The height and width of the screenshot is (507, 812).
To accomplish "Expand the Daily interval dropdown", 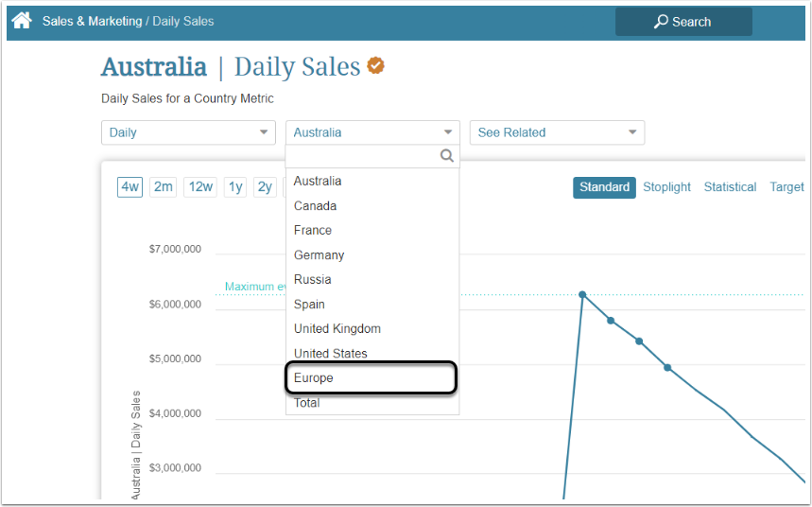I will [x=188, y=132].
